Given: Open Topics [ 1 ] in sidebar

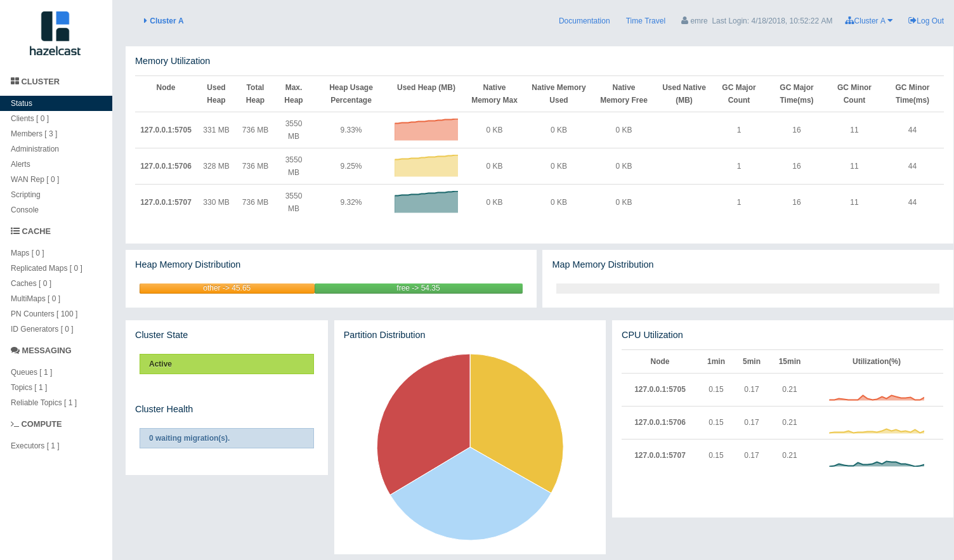Looking at the screenshot, I should tap(29, 387).
